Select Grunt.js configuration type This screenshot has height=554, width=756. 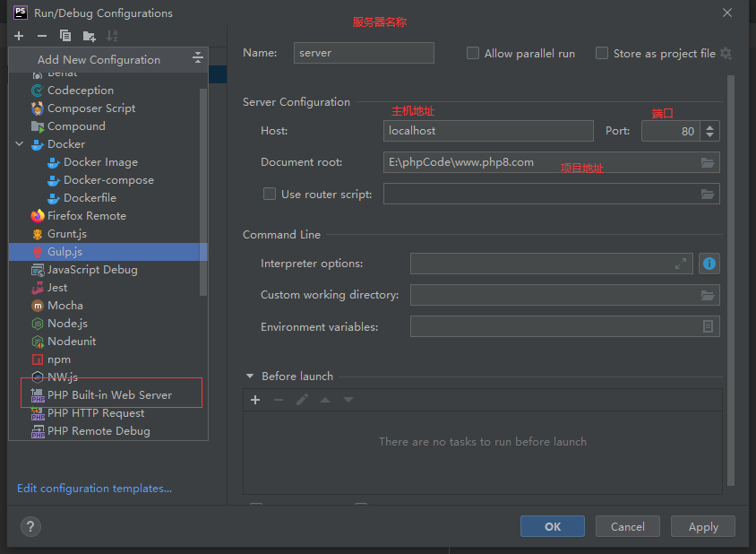pyautogui.click(x=108, y=234)
